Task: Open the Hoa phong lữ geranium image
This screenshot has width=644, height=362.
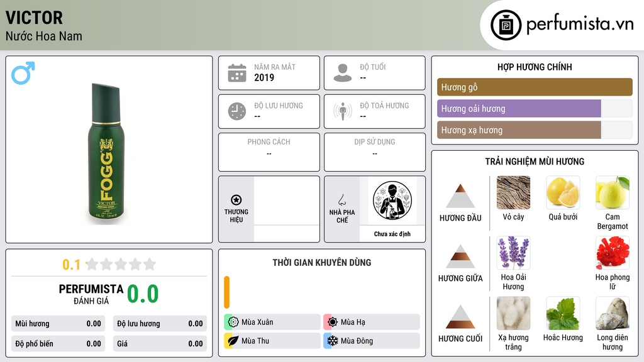Action: click(613, 253)
